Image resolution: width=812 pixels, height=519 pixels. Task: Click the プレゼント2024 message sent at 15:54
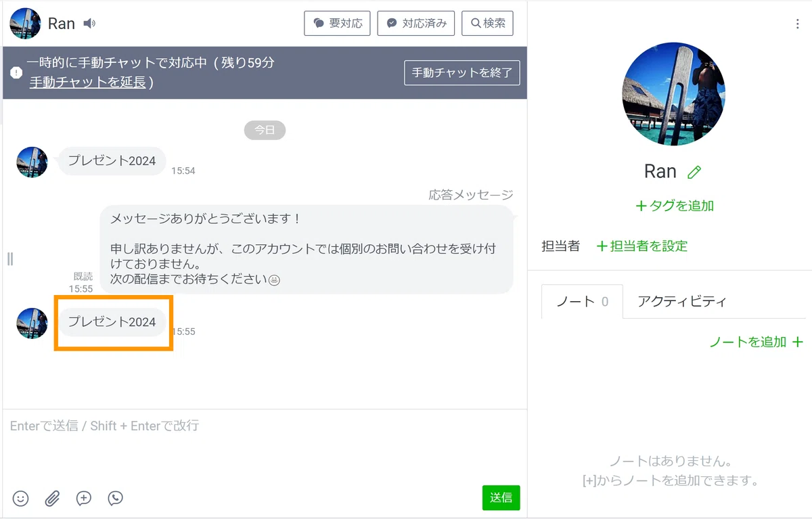[112, 161]
